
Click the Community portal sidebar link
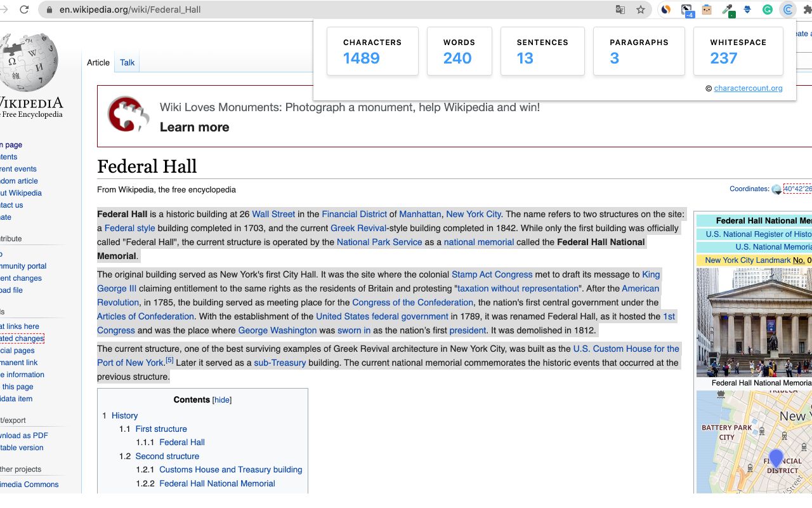(x=23, y=266)
